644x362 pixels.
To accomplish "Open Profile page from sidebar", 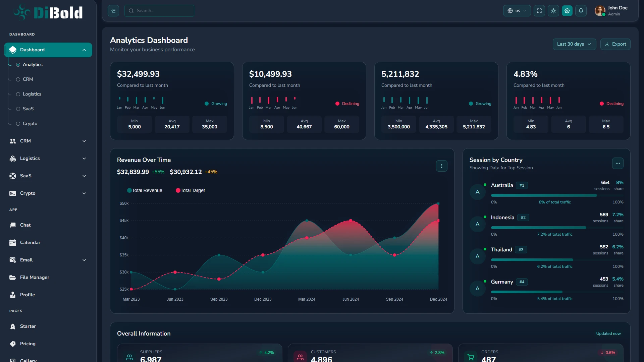I will (48, 295).
